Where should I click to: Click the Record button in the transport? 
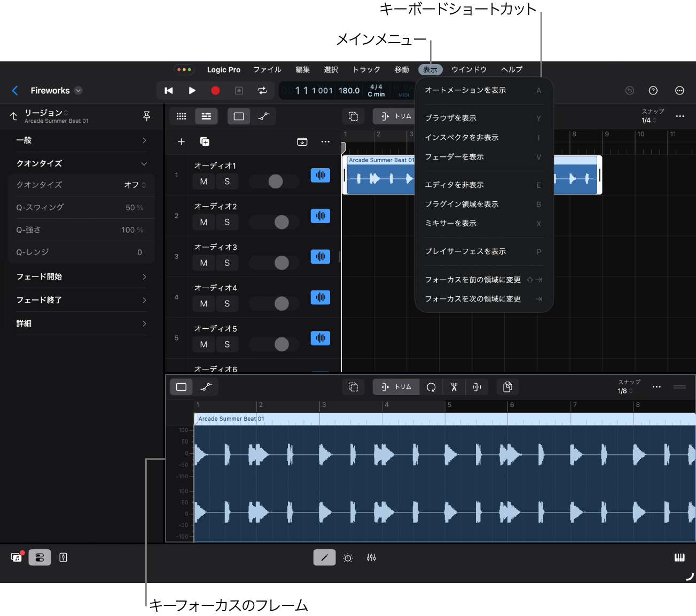tap(215, 91)
